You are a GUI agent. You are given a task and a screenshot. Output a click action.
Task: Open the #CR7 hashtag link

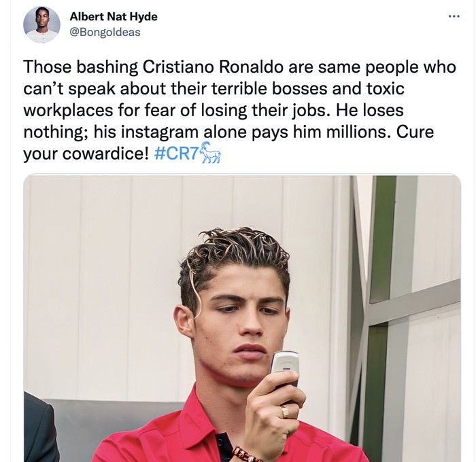(176, 153)
